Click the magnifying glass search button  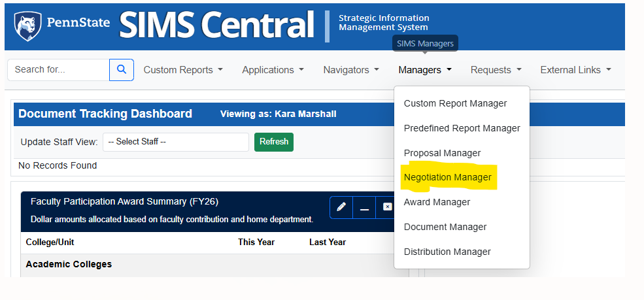click(x=122, y=70)
